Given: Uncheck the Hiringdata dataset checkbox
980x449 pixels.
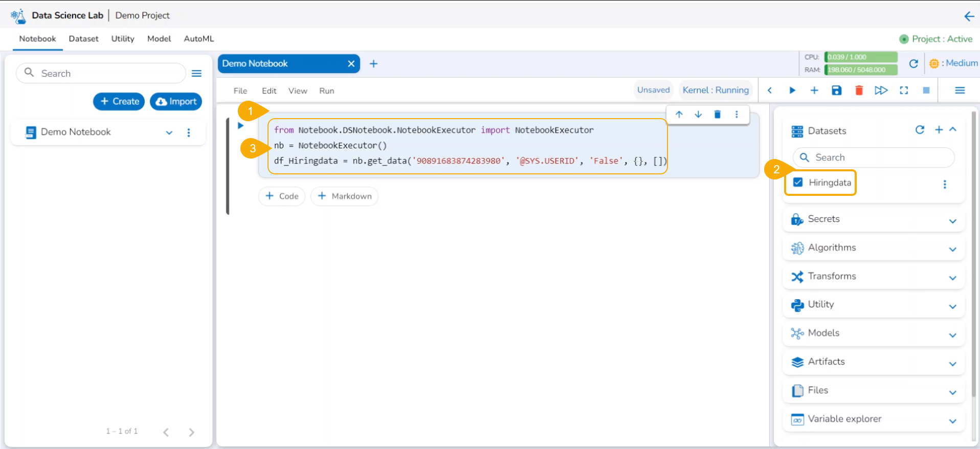Looking at the screenshot, I should [x=798, y=183].
